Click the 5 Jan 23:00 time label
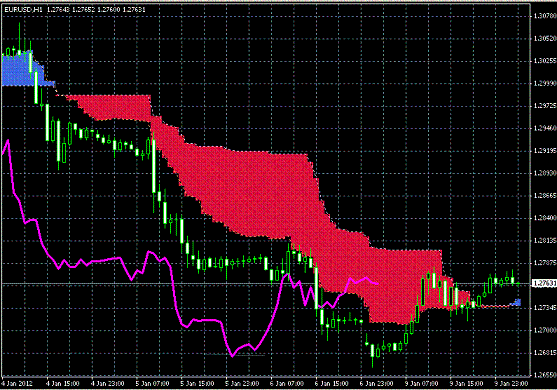The image size is (557, 390). tap(242, 384)
